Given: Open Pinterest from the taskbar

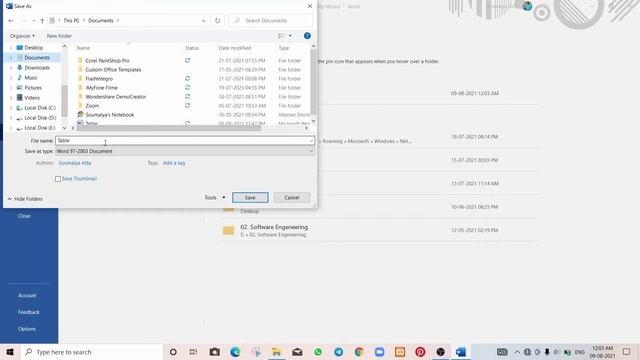Looking at the screenshot, I should (420, 352).
